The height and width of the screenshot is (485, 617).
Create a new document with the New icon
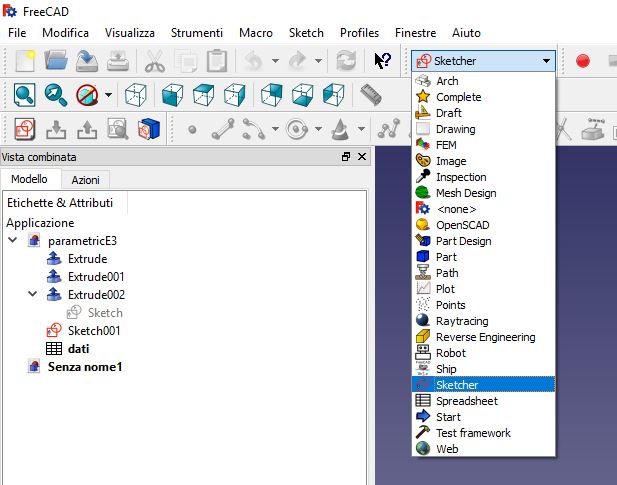pyautogui.click(x=26, y=61)
